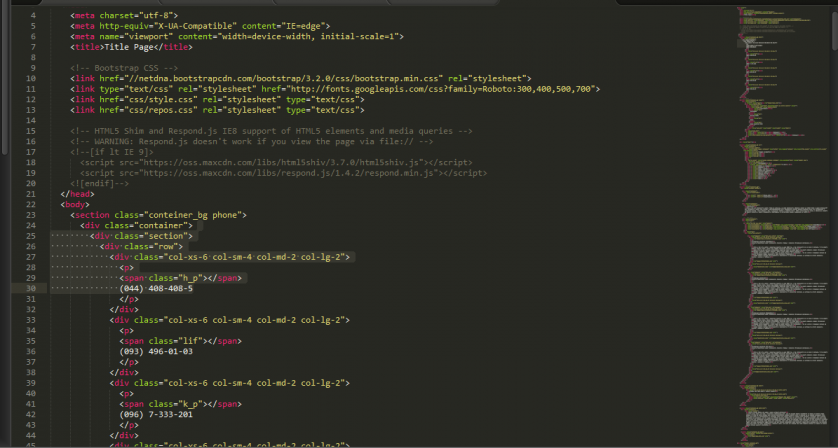This screenshot has height=448, width=838.
Task: Click the phone number (093) 496-01-03
Action: (x=156, y=351)
